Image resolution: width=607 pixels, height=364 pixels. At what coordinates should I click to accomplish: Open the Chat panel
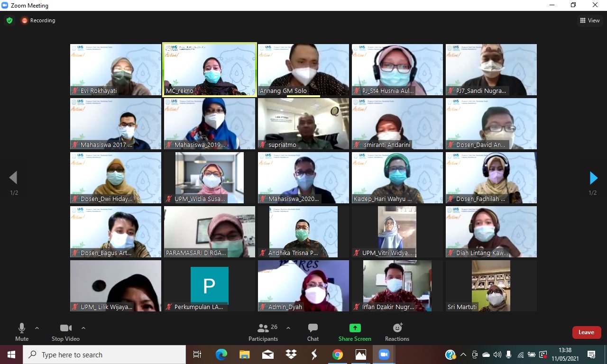(x=313, y=332)
